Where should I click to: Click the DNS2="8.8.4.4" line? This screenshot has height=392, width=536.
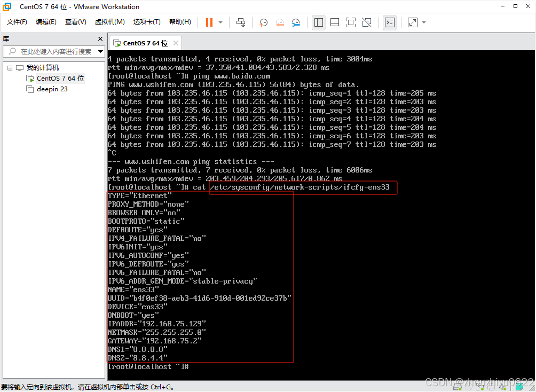pos(138,358)
